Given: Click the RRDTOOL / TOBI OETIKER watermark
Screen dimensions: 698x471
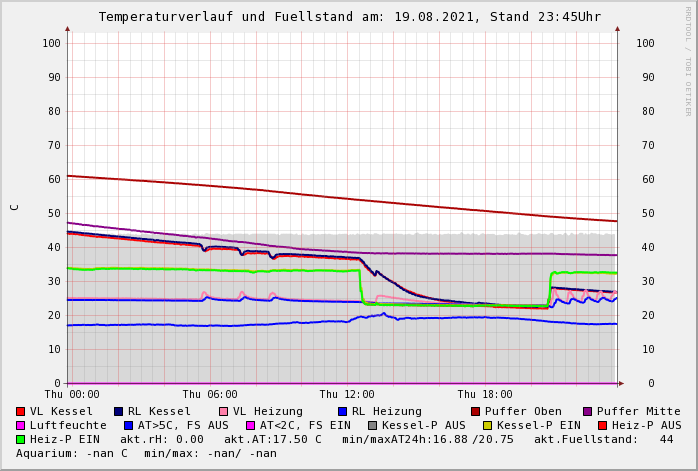Looking at the screenshot, I should tap(687, 60).
